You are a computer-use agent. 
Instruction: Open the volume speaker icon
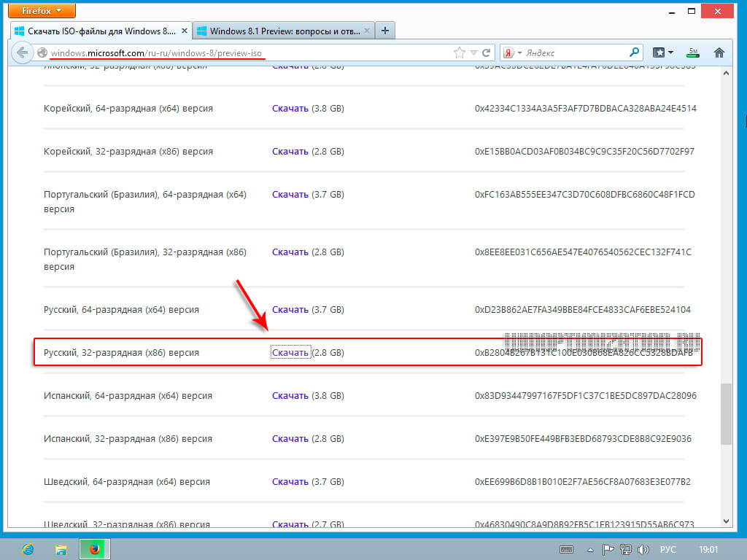(643, 549)
